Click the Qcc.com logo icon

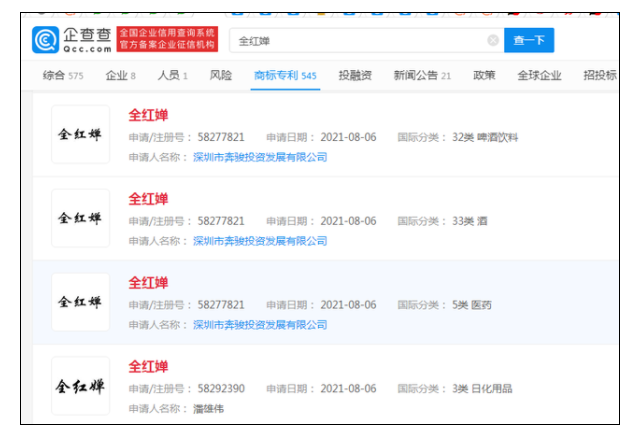(x=46, y=40)
